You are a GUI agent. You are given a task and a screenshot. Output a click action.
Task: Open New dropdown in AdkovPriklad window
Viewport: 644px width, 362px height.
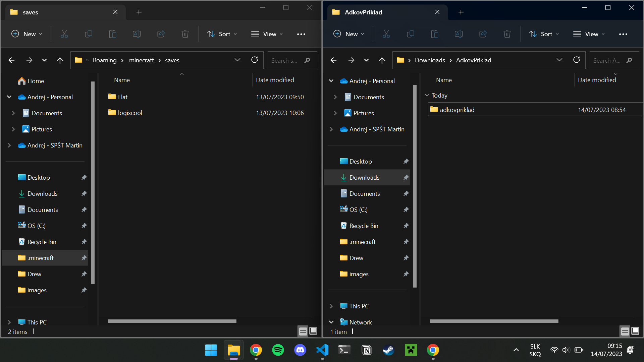(x=349, y=34)
